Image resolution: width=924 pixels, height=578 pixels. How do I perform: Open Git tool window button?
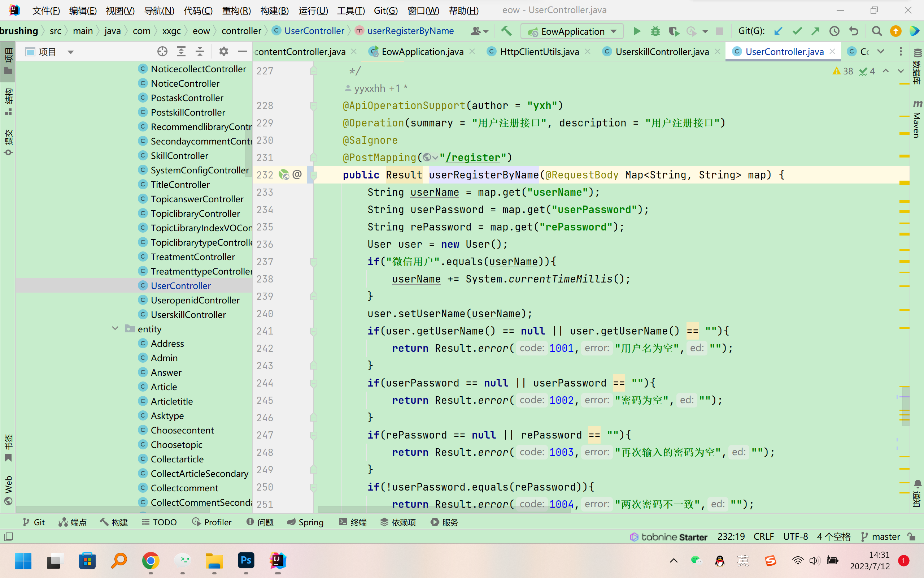coord(34,522)
